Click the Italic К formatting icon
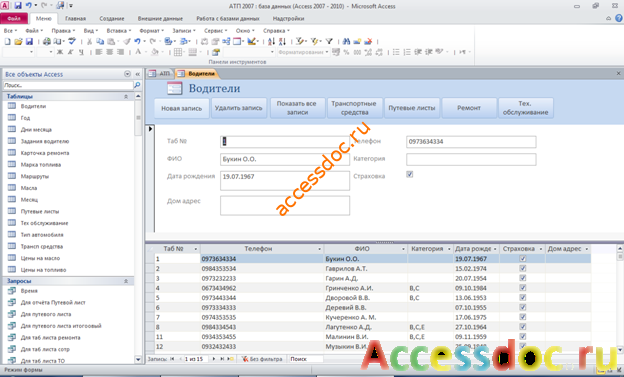 pos(70,52)
